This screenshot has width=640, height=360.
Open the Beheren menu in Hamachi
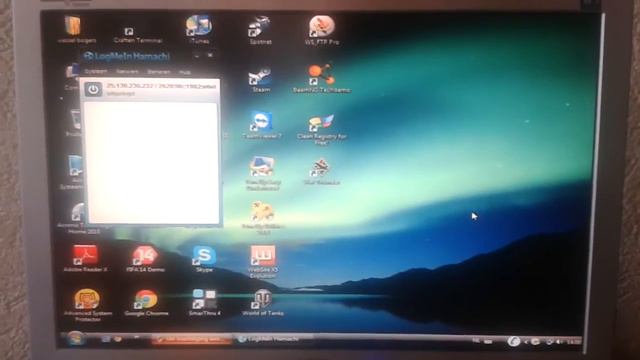coord(159,72)
